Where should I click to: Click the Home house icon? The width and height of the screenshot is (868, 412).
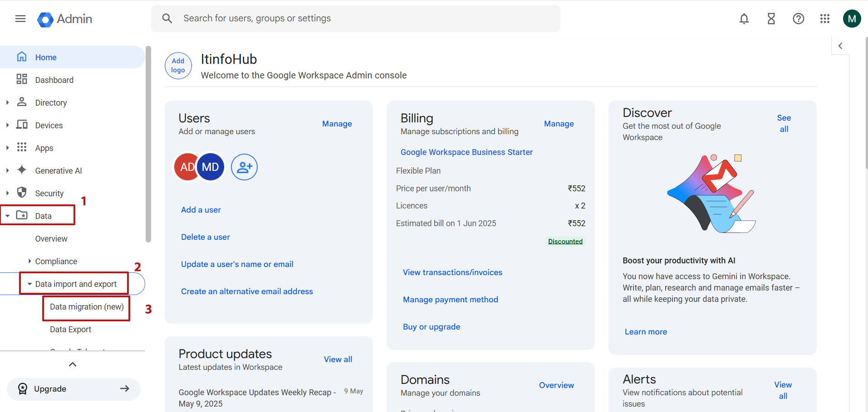click(x=22, y=57)
